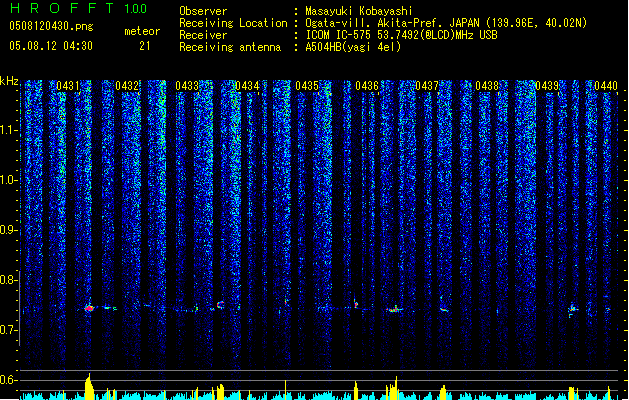Image resolution: width=629 pixels, height=400 pixels.
Task: Click the Receiving Location text Ogata-vill. Akita-Pref.
Action: pos(371,23)
